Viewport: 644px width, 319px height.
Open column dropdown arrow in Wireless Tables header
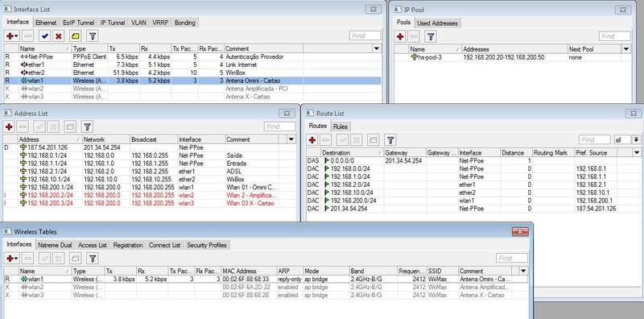(523, 271)
